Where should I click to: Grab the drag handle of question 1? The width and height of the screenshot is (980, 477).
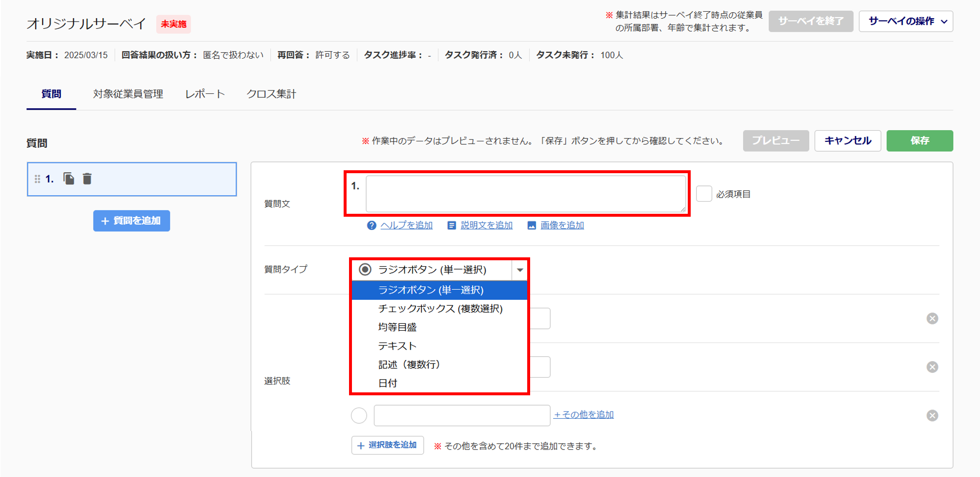(x=37, y=179)
